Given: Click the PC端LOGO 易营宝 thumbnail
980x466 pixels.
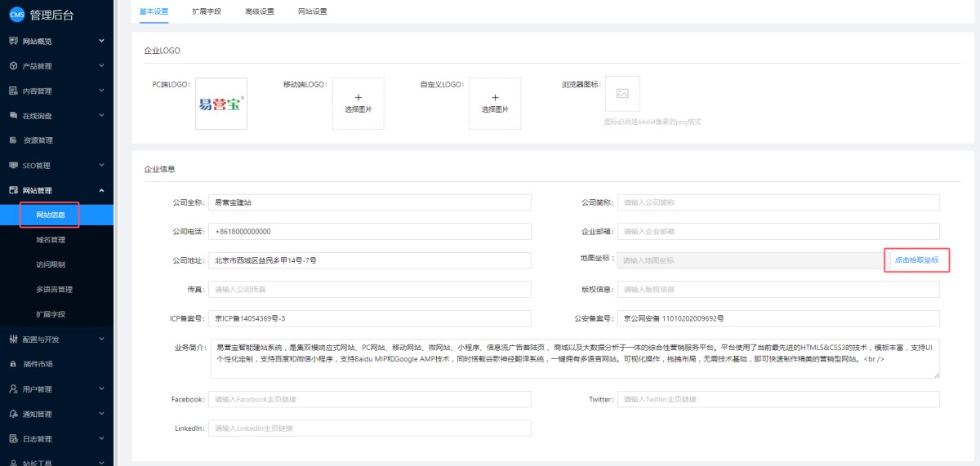Looking at the screenshot, I should pyautogui.click(x=221, y=104).
